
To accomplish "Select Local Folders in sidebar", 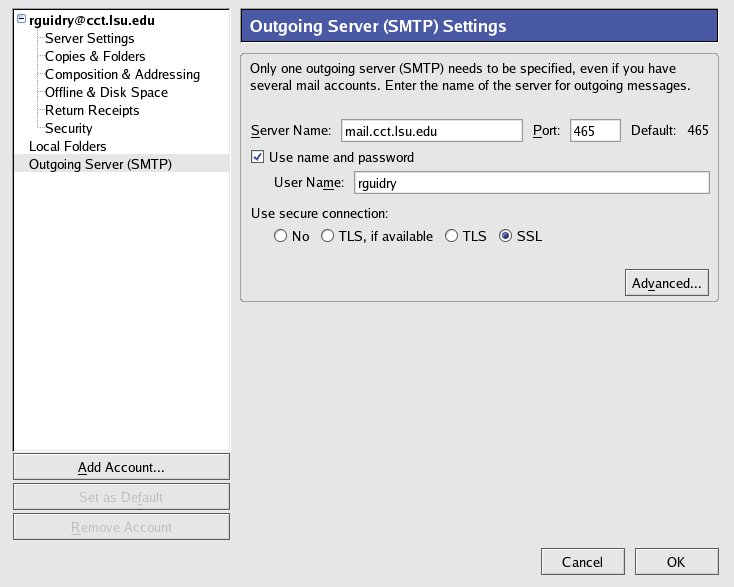I will 67,146.
